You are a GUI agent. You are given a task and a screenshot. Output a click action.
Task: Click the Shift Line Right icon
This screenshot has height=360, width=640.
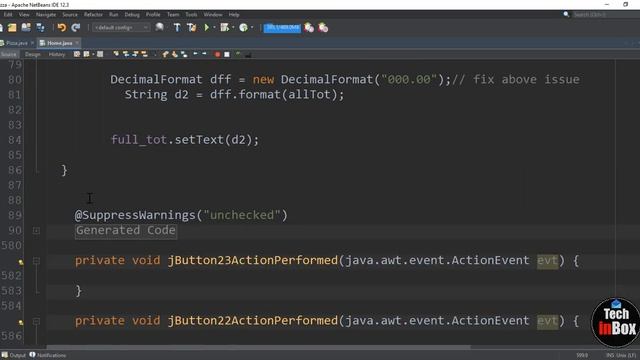tap(204, 54)
